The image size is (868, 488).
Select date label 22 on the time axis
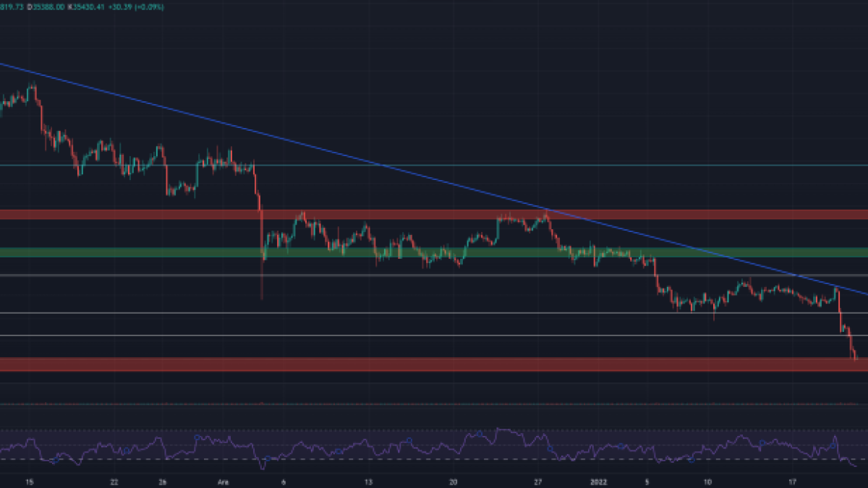point(114,481)
